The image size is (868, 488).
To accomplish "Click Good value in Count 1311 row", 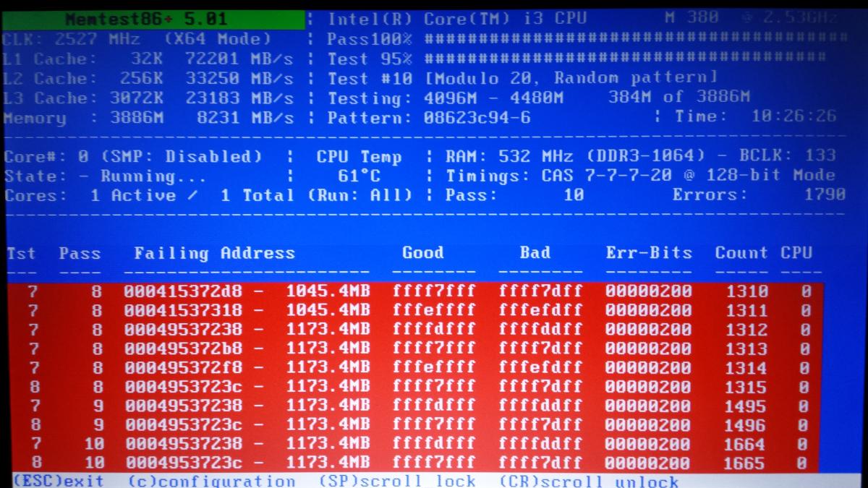I will click(x=434, y=310).
